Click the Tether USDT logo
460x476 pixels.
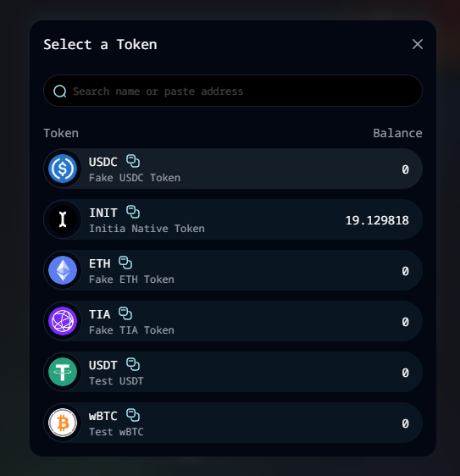(63, 372)
